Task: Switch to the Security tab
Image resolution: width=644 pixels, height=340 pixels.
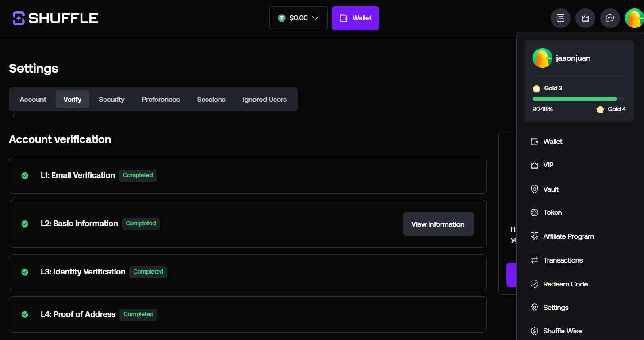Action: pyautogui.click(x=111, y=100)
